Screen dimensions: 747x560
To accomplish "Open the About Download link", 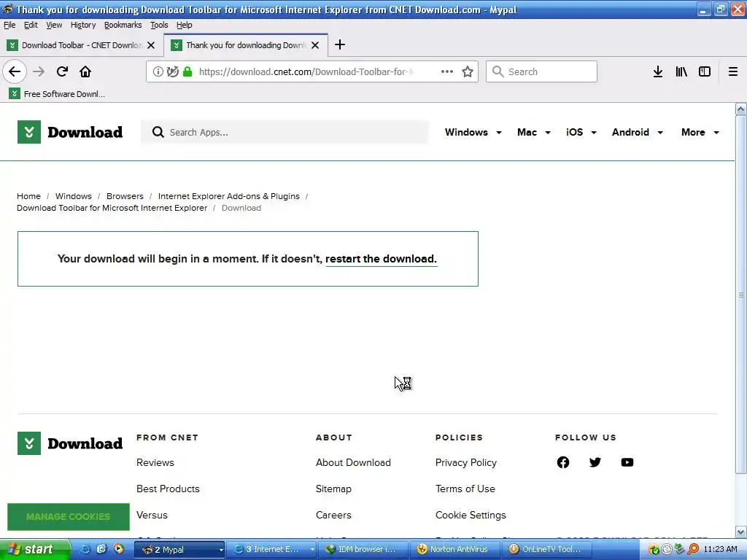I will [x=353, y=462].
